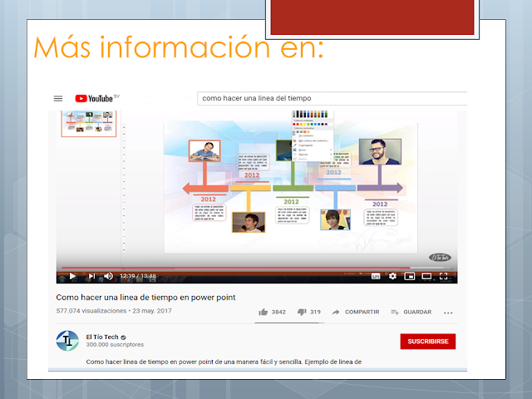Skip to the next video

coord(91,276)
